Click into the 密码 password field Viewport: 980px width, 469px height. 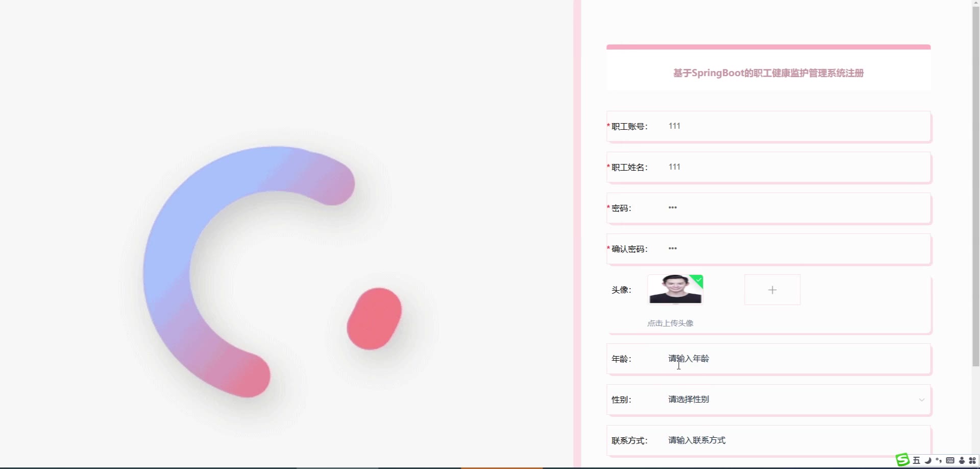point(796,208)
